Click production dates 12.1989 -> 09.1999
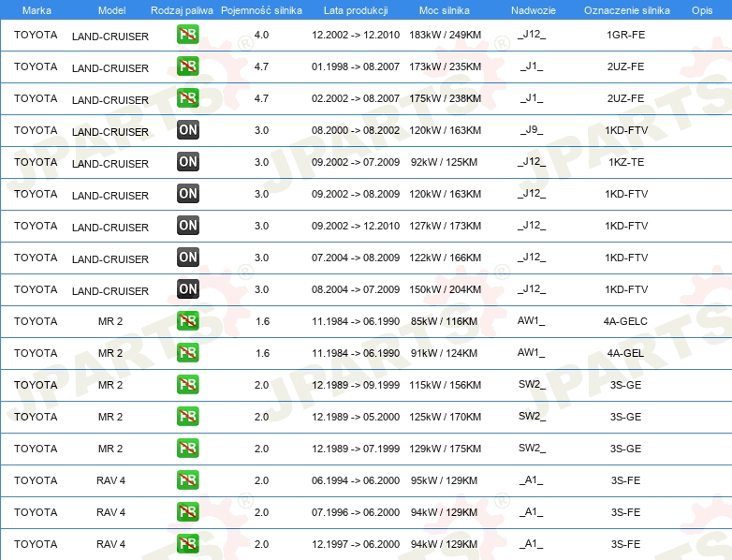This screenshot has width=732, height=560. [356, 385]
